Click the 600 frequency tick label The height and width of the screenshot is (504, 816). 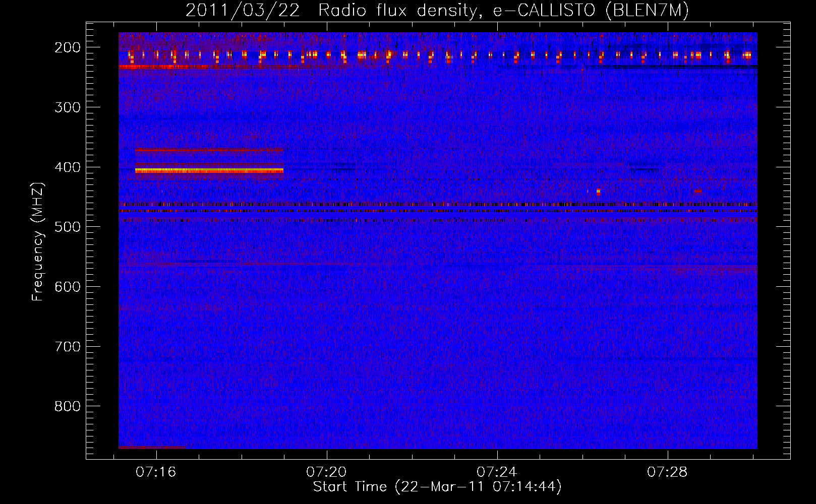(67, 287)
